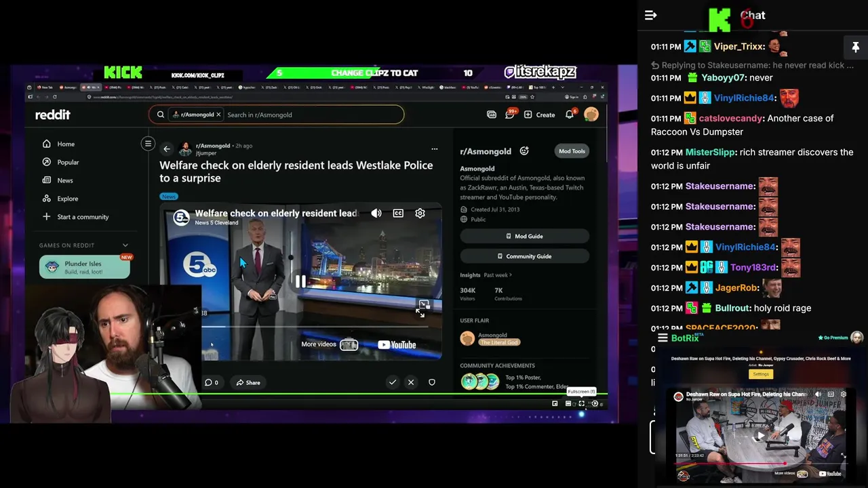Viewport: 868px width, 488px height.
Task: Open Mod Tools button
Action: (572, 151)
